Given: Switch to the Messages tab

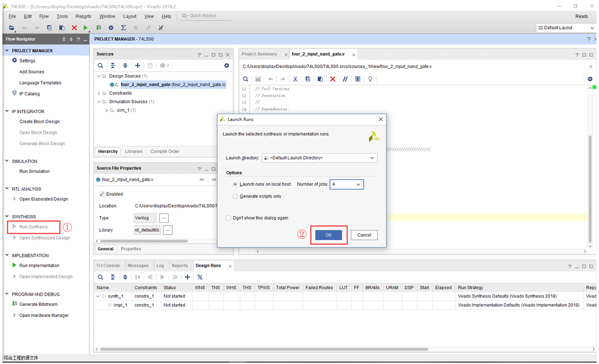Looking at the screenshot, I should [138, 266].
